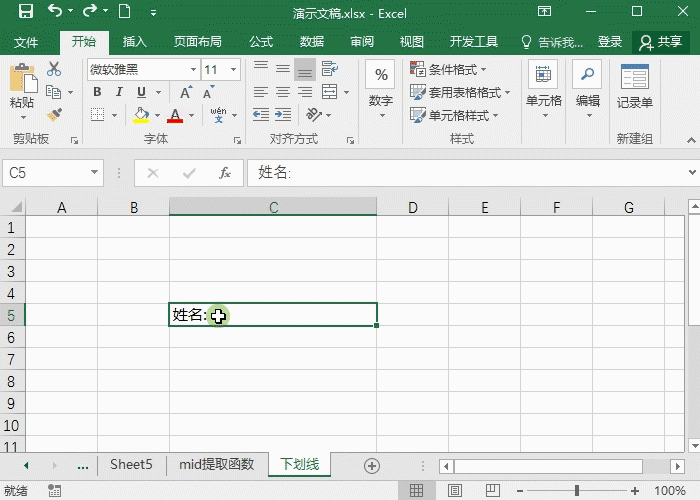The width and height of the screenshot is (700, 500).
Task: Click the 共享 share button
Action: point(661,42)
